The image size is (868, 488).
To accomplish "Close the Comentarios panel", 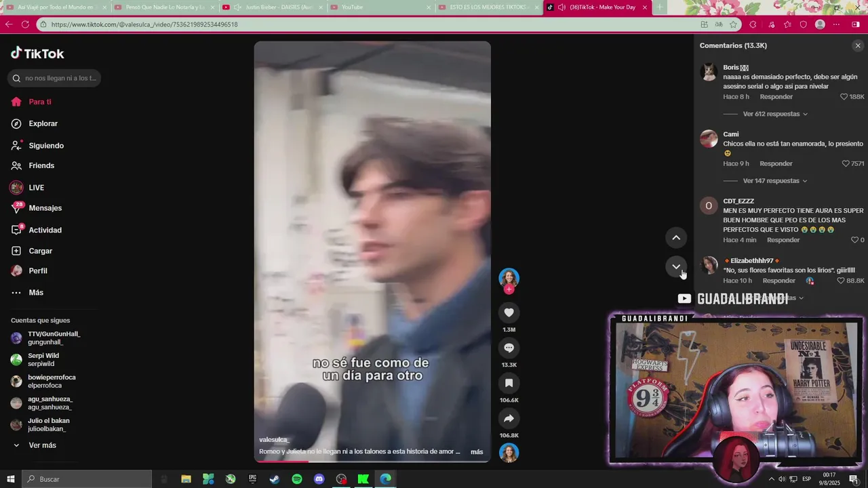I will tap(858, 45).
